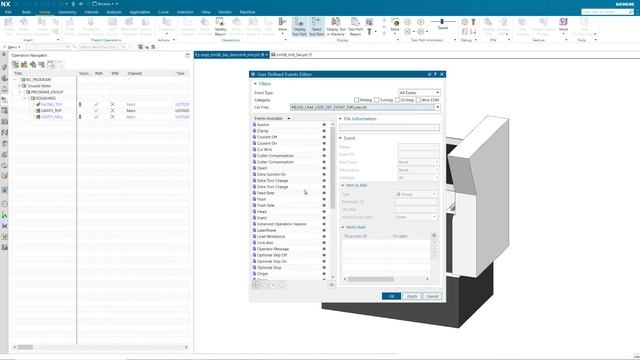Open the Event Type All Events dropdown

419,93
